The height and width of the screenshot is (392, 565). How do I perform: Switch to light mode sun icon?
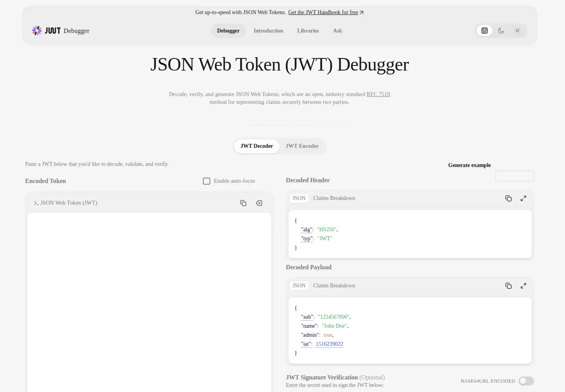click(x=518, y=31)
